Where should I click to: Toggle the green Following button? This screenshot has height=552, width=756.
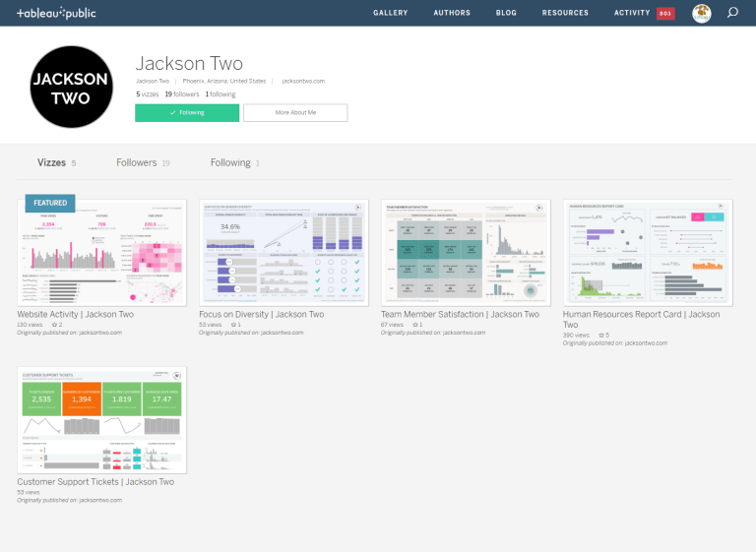187,113
